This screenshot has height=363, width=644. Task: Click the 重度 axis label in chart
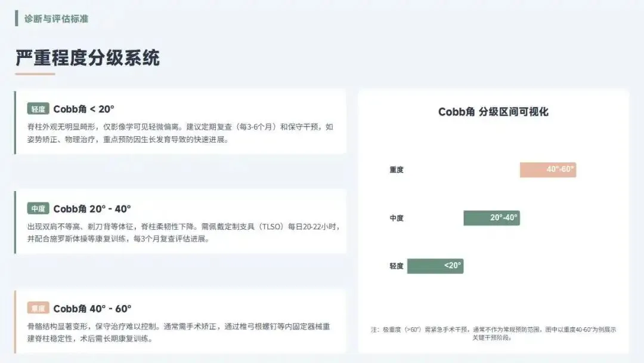397,170
